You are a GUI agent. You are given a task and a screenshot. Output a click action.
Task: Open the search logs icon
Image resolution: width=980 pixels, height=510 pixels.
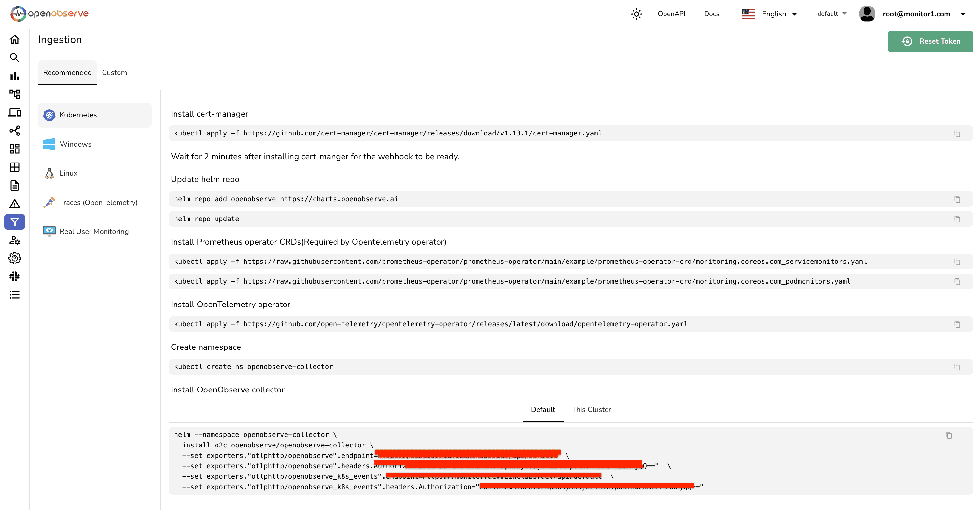(x=14, y=58)
